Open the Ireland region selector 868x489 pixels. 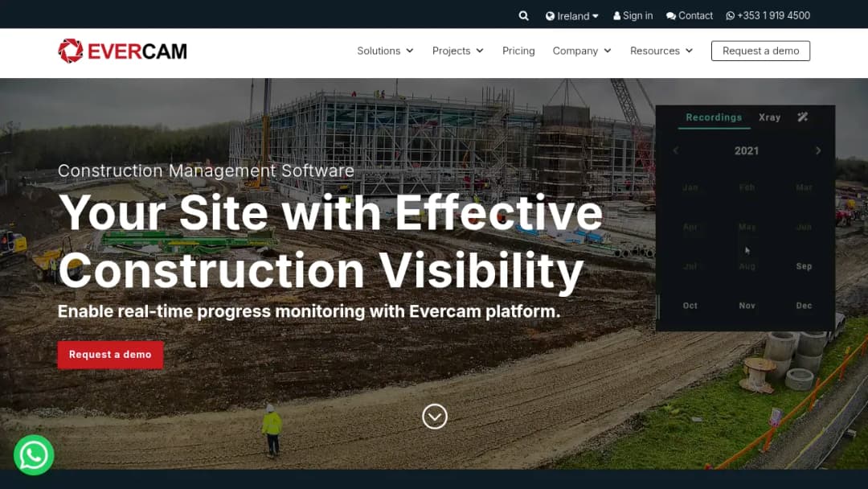click(572, 16)
